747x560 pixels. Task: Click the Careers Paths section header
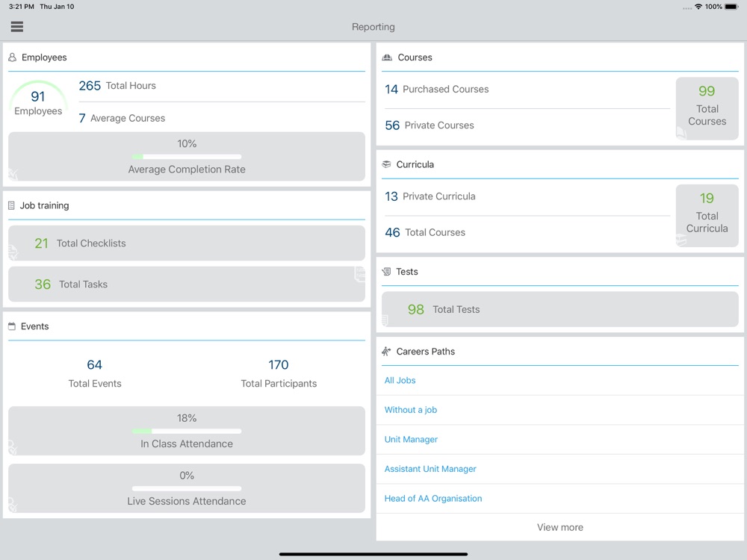pyautogui.click(x=426, y=352)
